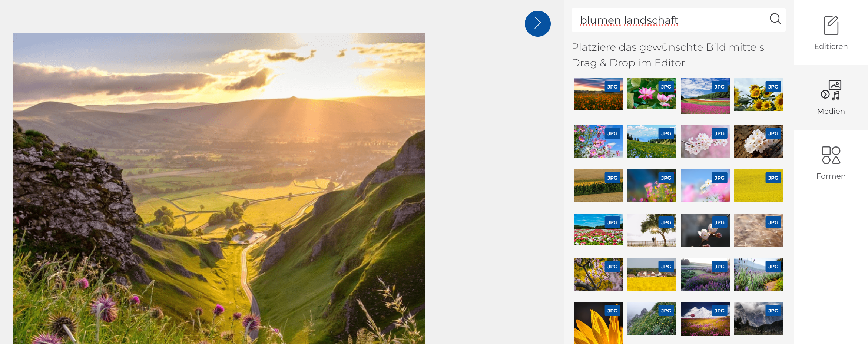Switch to the Medien tab
The width and height of the screenshot is (868, 344).
831,98
